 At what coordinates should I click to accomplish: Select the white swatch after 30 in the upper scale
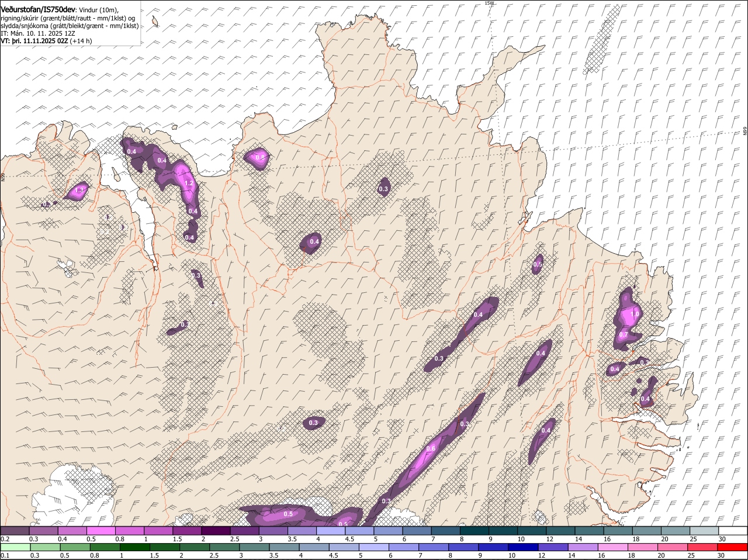coord(732,531)
